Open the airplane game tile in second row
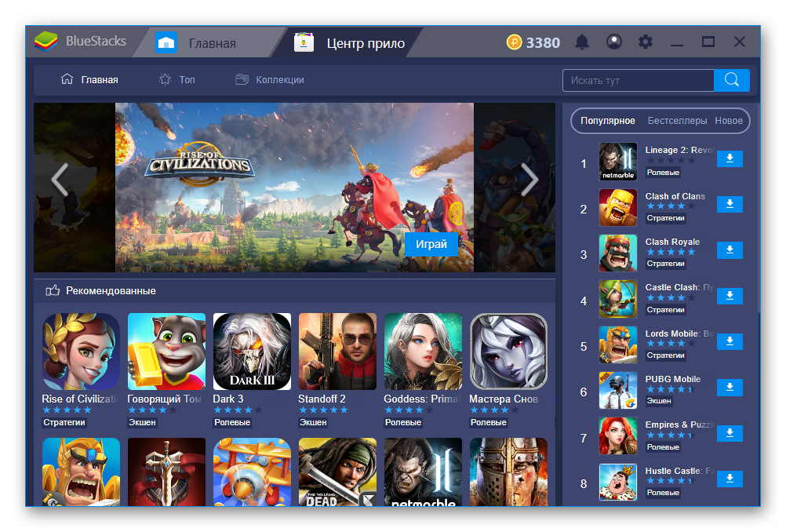This screenshot has width=786, height=532. [252, 472]
